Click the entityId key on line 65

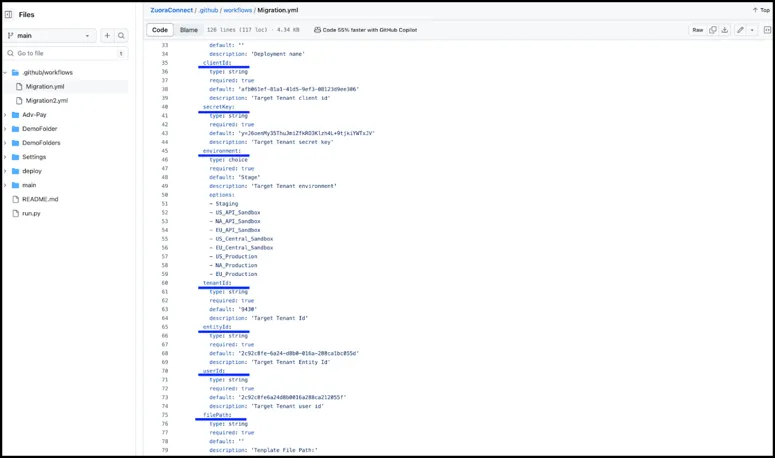pos(217,327)
